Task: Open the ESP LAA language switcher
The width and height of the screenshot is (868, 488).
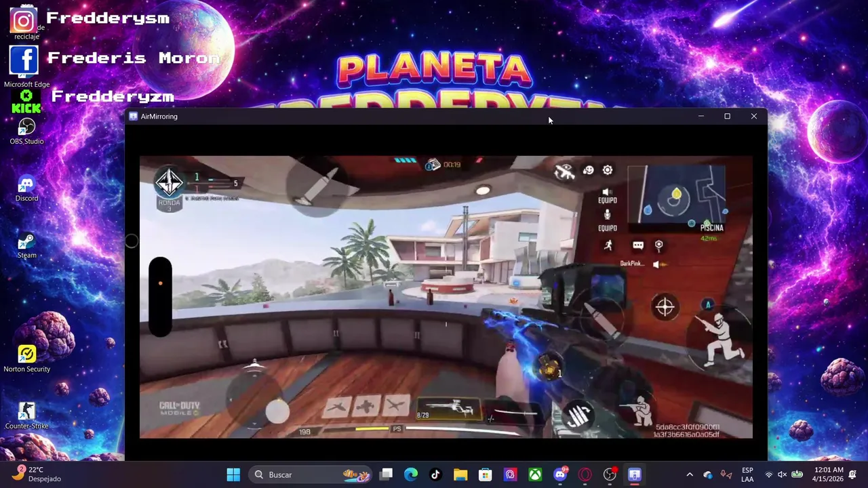Action: [x=747, y=474]
